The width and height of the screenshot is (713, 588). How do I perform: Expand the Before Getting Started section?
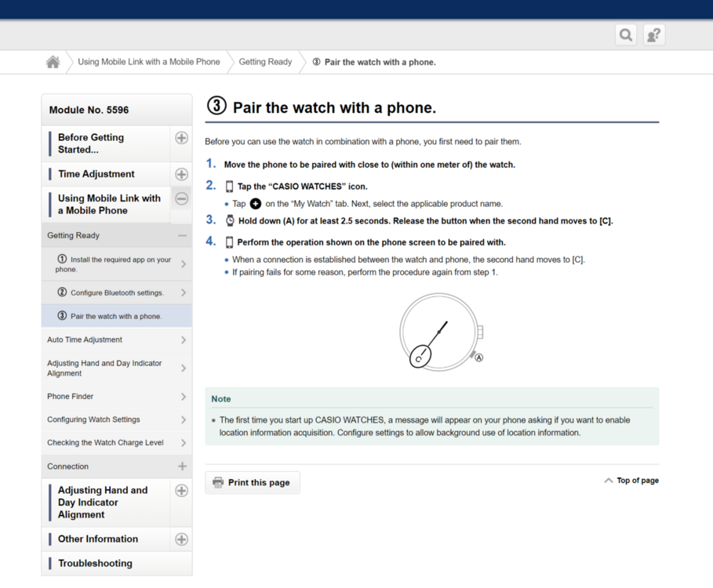181,138
